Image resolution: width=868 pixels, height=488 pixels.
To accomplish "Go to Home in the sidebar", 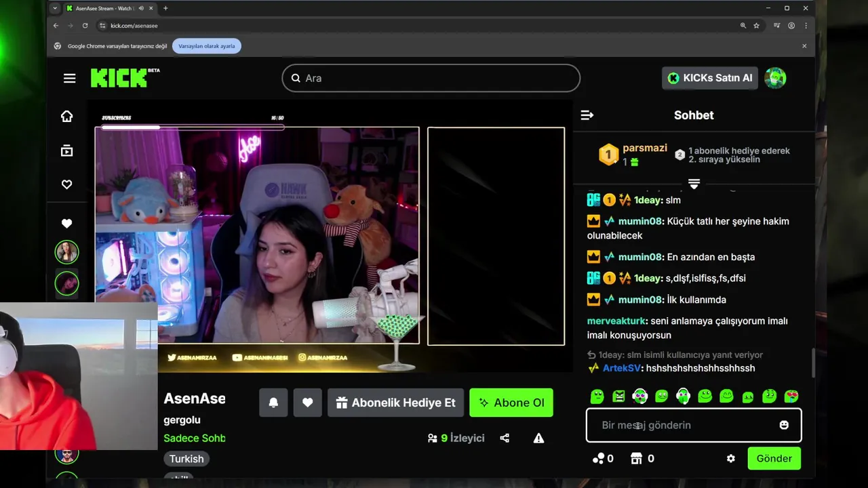I will (66, 116).
